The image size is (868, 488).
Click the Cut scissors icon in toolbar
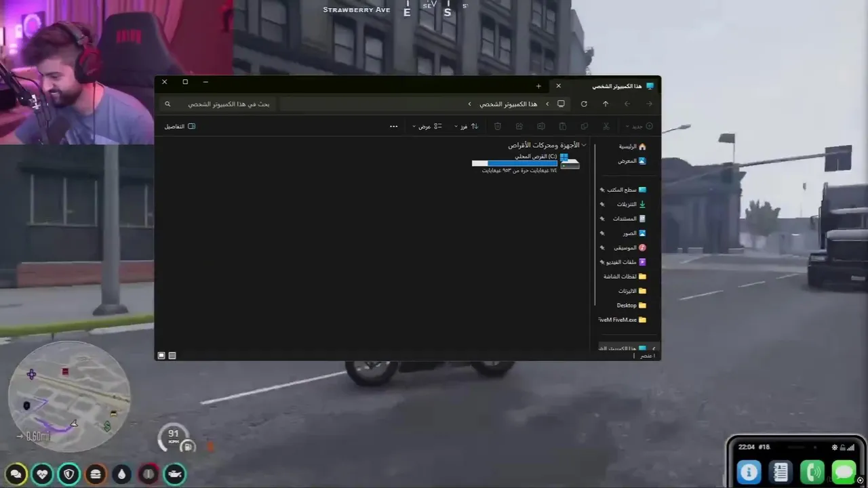[606, 126]
